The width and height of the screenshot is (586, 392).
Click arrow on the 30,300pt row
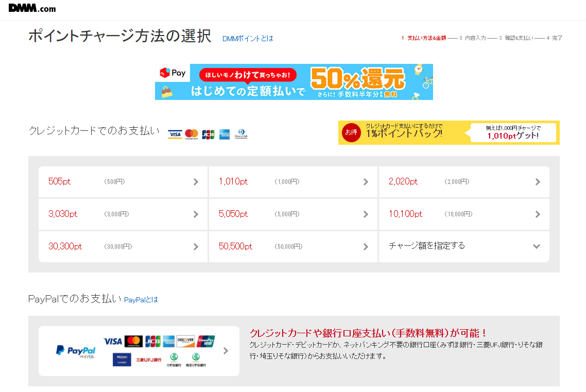tap(196, 247)
